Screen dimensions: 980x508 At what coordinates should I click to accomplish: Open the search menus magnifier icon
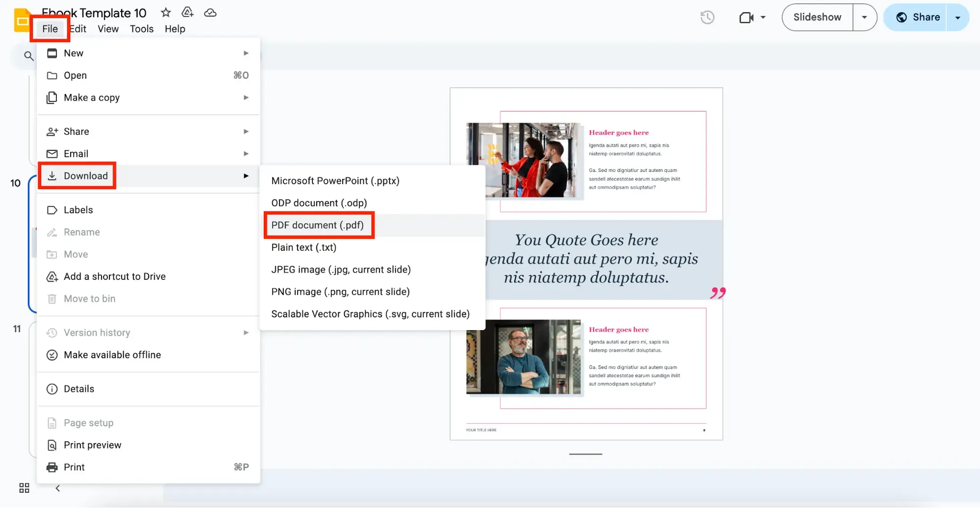(x=29, y=56)
